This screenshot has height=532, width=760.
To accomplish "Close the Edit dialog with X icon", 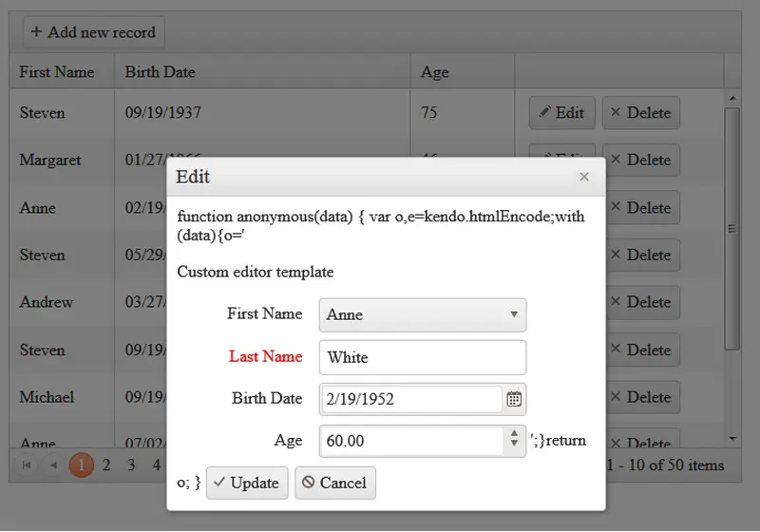I will click(x=584, y=177).
